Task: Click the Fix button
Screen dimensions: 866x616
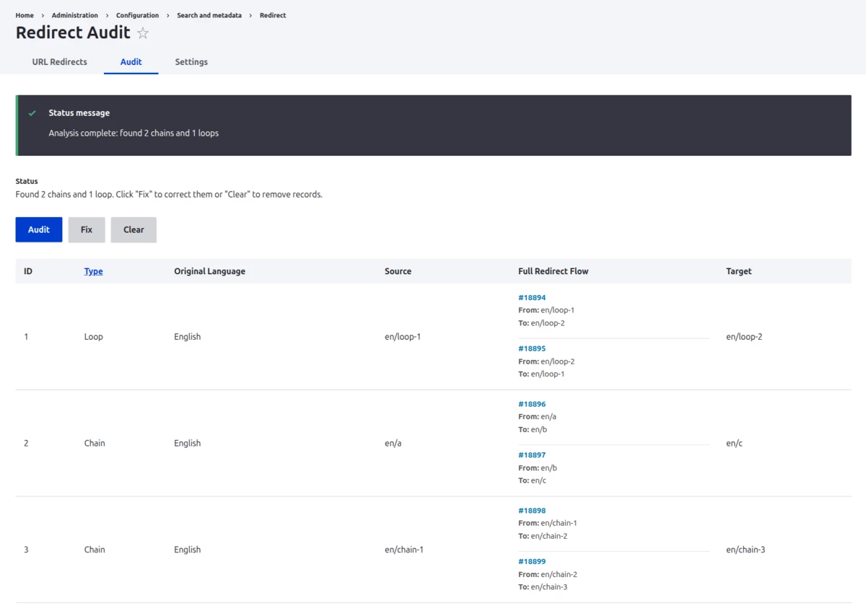Action: pyautogui.click(x=87, y=229)
